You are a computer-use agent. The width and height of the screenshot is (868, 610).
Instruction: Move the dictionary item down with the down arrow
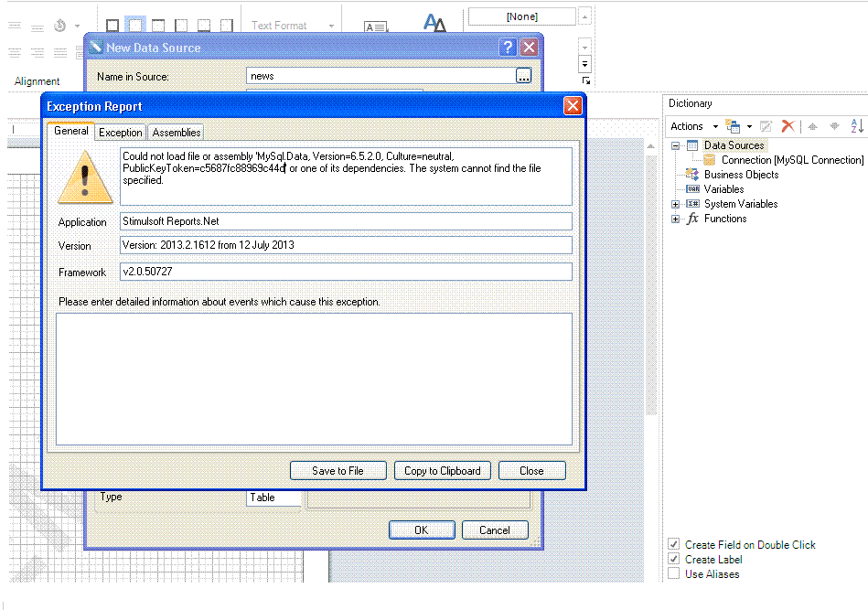(x=835, y=126)
